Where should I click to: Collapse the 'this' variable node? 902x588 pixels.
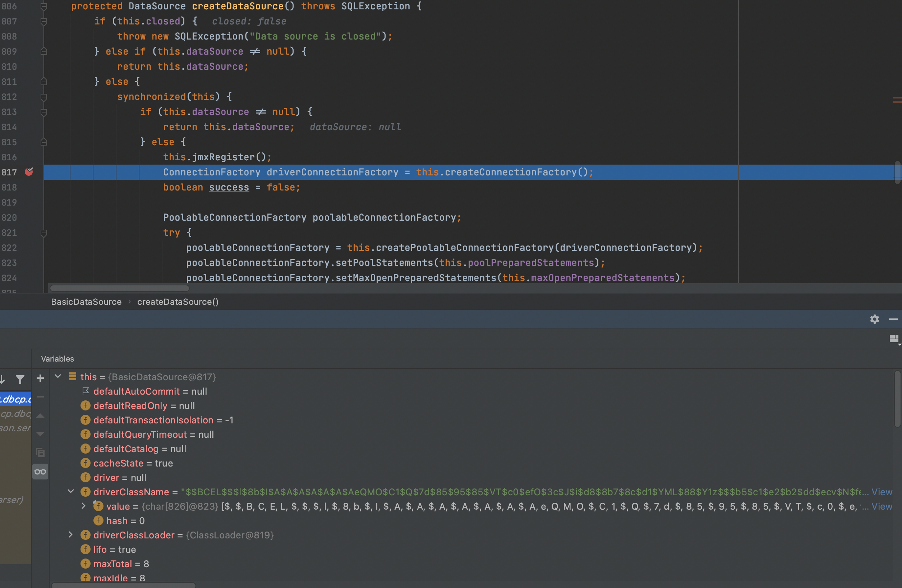tap(58, 376)
